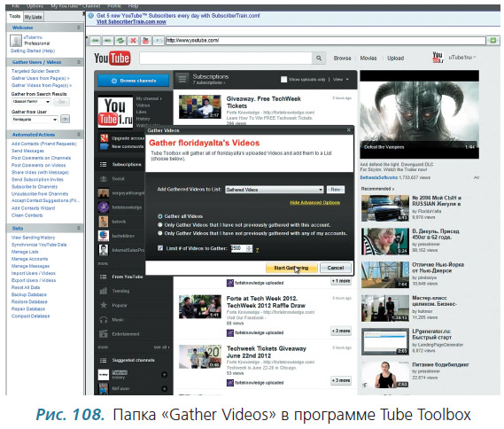
Task: Open the Visit SubscriberTrain.com now link
Action: click(131, 22)
